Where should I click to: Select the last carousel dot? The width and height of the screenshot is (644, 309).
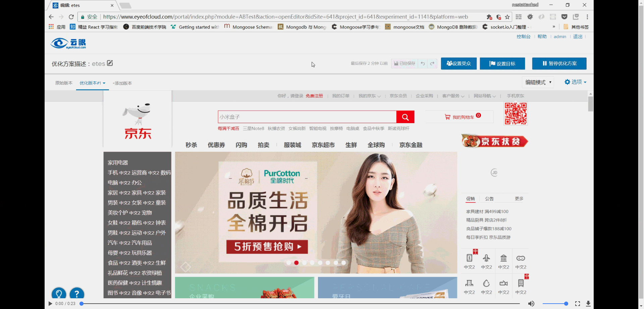point(343,263)
